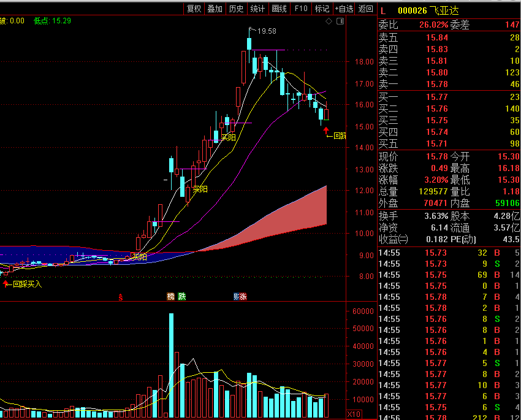The image size is (521, 420).
Task: Click the L indicator before stock code
Action: [x=383, y=11]
